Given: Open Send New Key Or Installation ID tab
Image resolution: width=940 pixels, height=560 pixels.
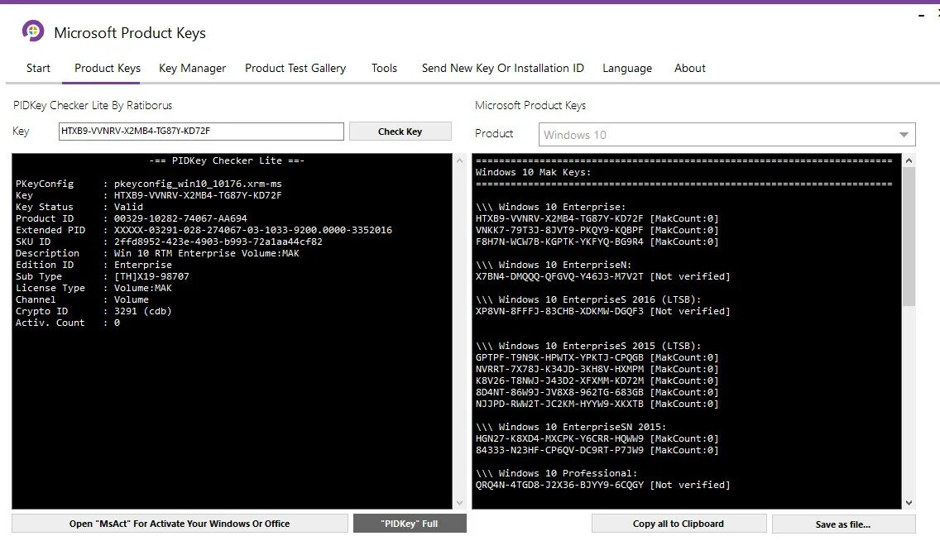Looking at the screenshot, I should point(503,69).
